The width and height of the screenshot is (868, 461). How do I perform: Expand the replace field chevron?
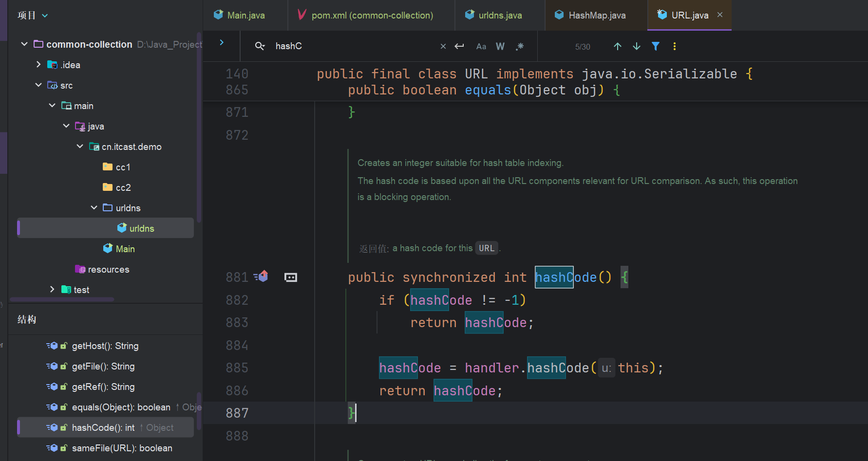coord(222,43)
